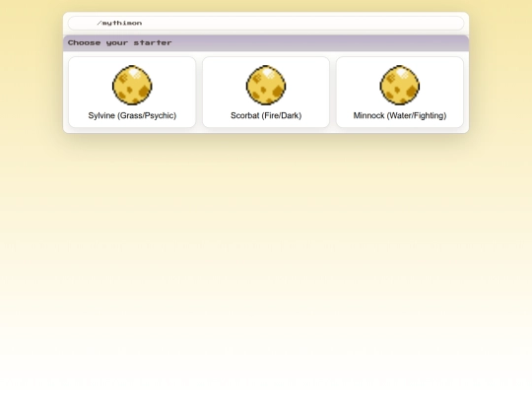
Task: Click the egg icon above Sylvine
Action: [132, 85]
